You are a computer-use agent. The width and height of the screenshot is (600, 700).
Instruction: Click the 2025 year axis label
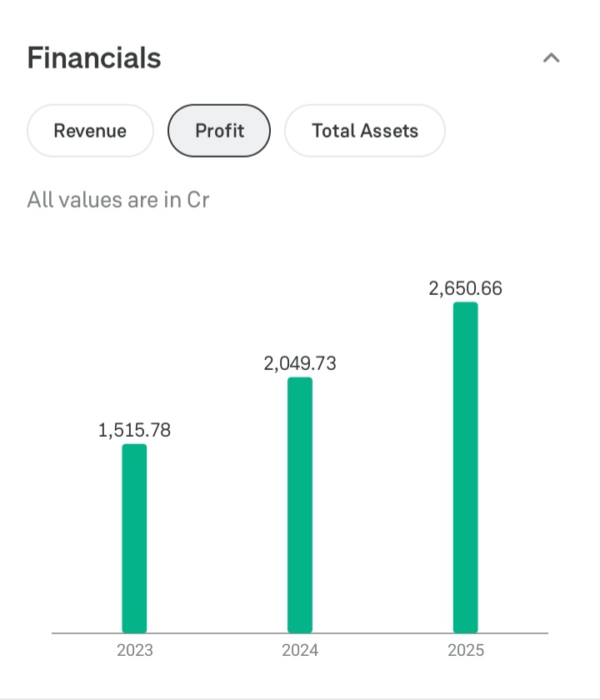(x=466, y=650)
